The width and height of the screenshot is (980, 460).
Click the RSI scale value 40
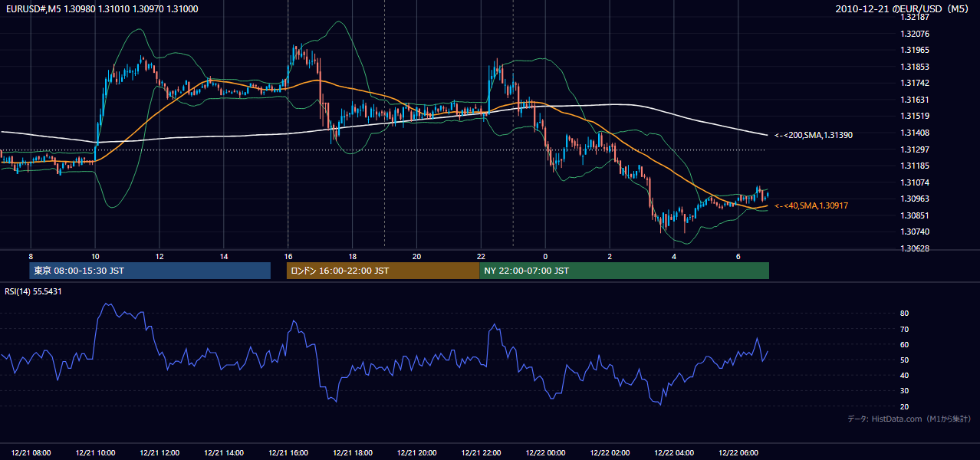point(905,375)
